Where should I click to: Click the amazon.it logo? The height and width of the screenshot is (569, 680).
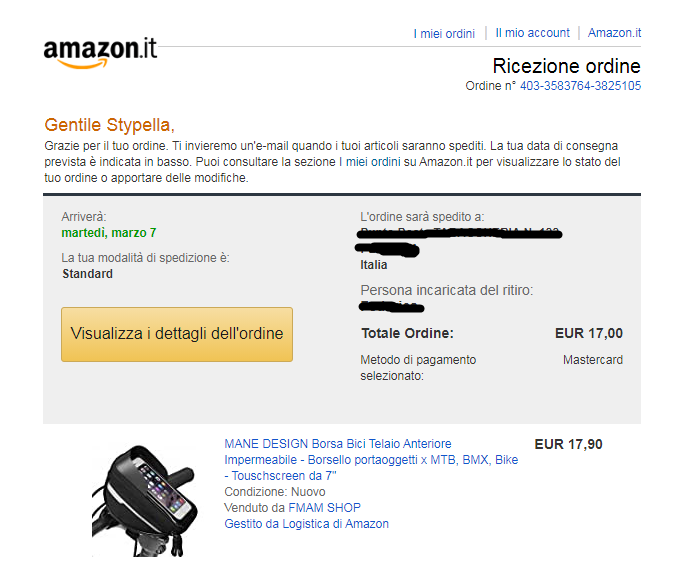click(100, 53)
